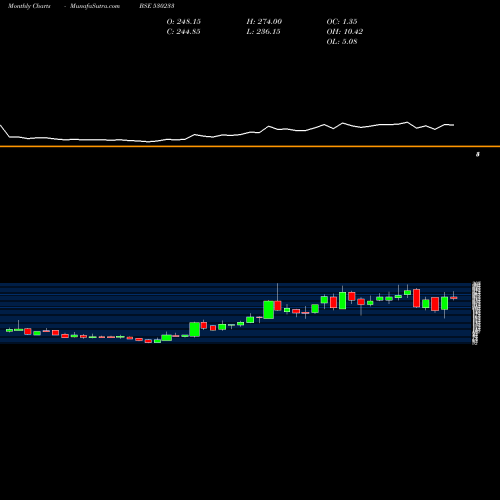Click the 'Monthly Charts' title text

(x=29, y=6)
